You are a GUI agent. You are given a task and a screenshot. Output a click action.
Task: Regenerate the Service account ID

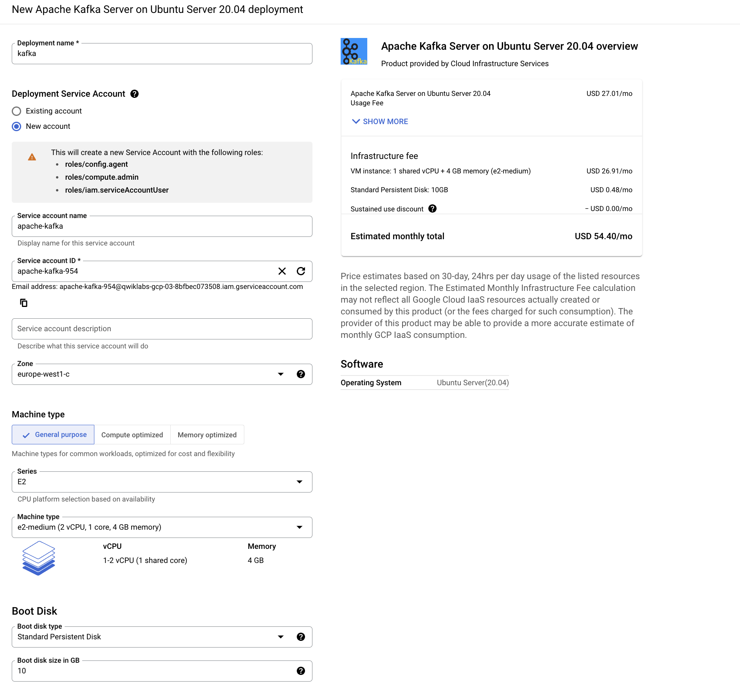[301, 271]
